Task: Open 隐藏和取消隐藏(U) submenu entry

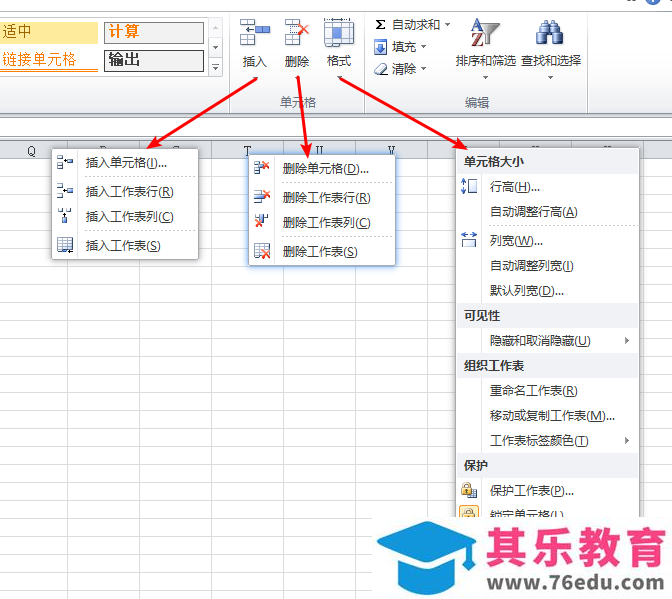Action: click(x=548, y=341)
